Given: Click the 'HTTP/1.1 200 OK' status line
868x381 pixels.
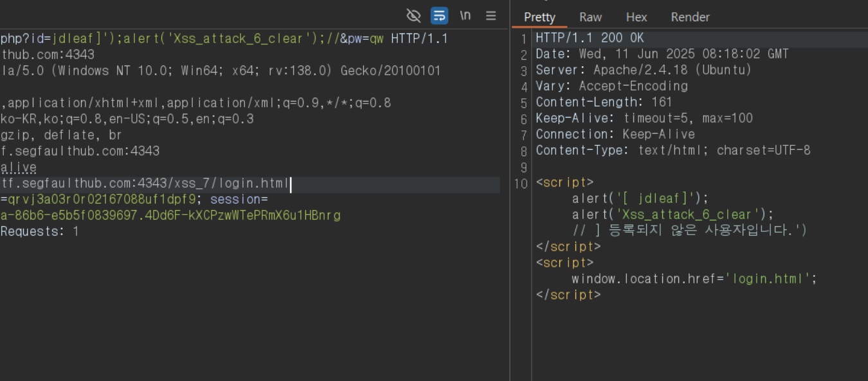Looking at the screenshot, I should point(590,39).
